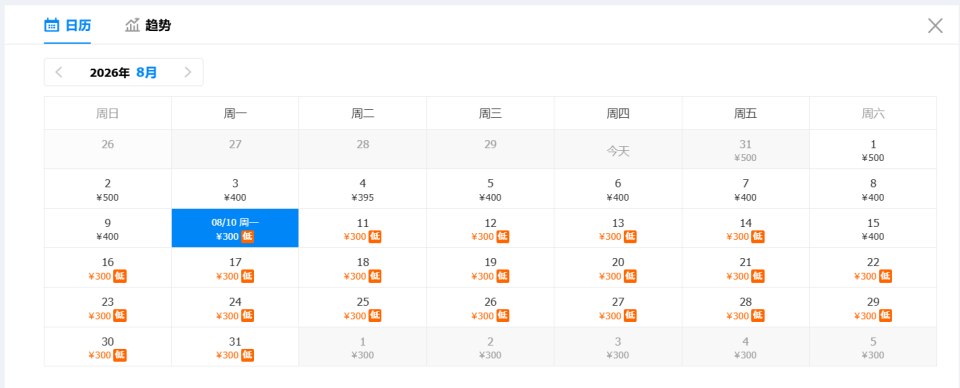Screen dimensions: 960x388
Task: Click the 周六 column header
Action: [873, 113]
